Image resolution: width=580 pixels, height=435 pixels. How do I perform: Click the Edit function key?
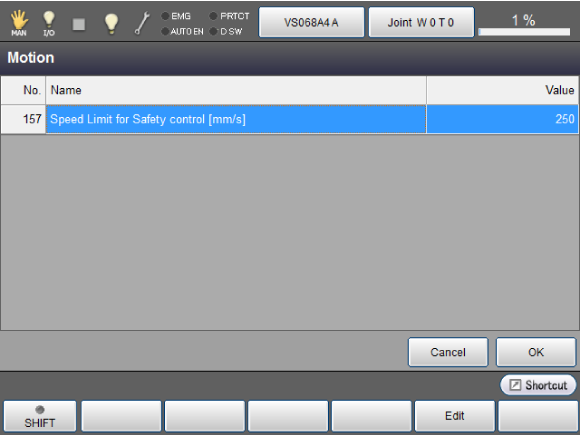455,417
